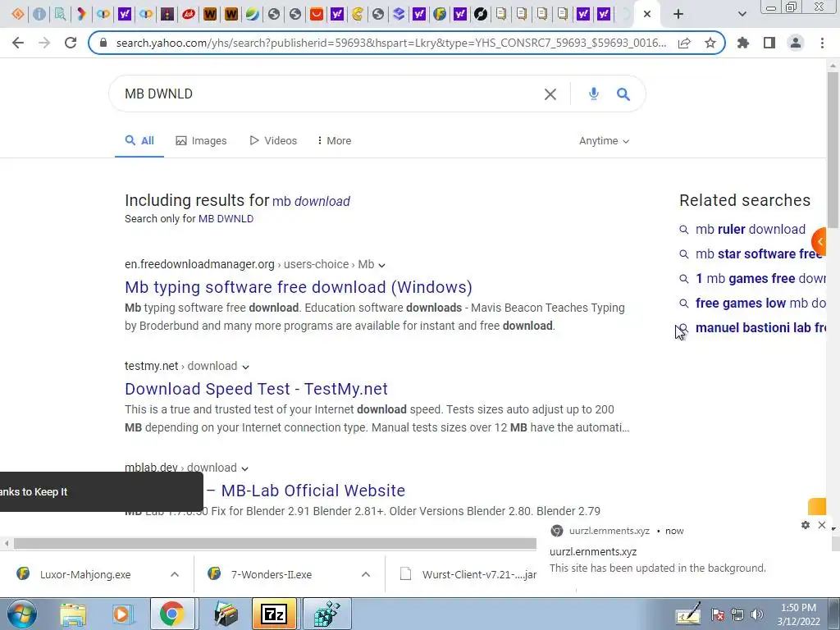Share this page from the address bar

pyautogui.click(x=684, y=43)
